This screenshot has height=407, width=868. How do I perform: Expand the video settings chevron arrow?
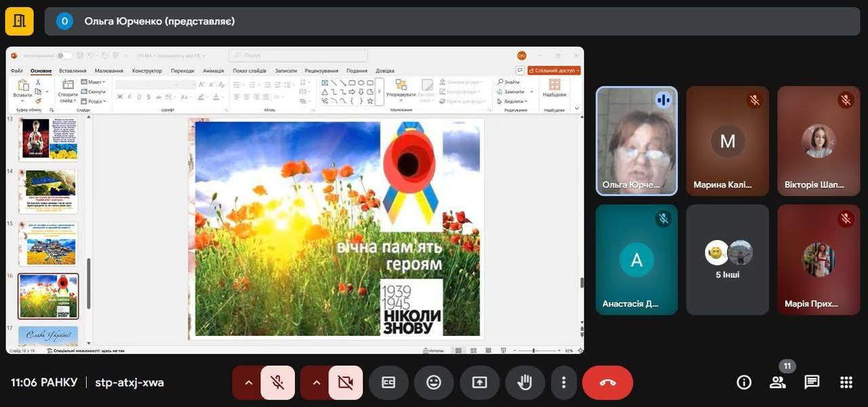tap(316, 383)
